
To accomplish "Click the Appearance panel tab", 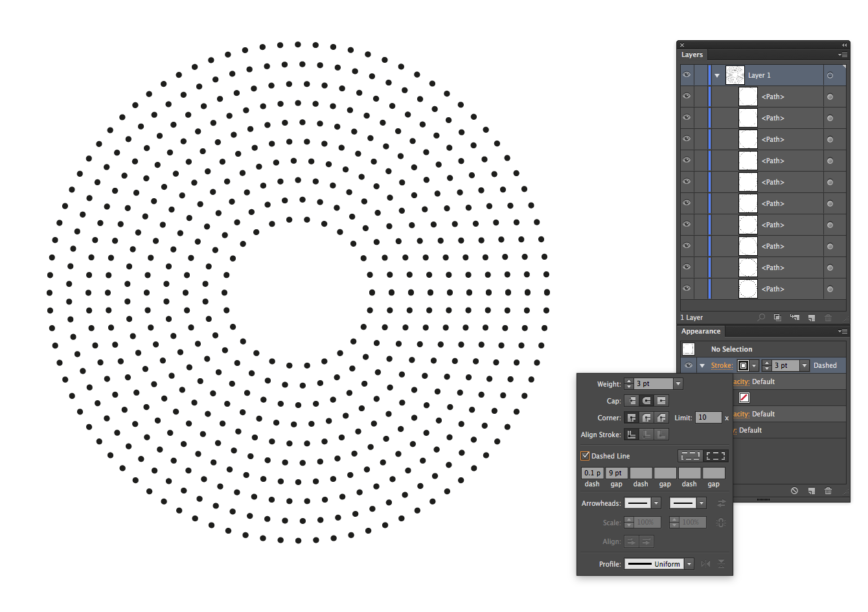I will pyautogui.click(x=701, y=332).
